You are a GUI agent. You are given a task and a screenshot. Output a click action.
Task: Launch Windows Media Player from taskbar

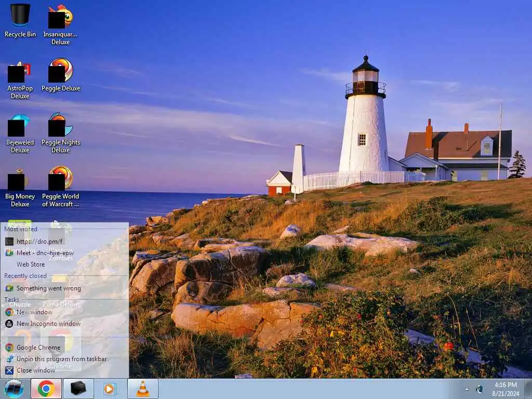click(x=109, y=389)
